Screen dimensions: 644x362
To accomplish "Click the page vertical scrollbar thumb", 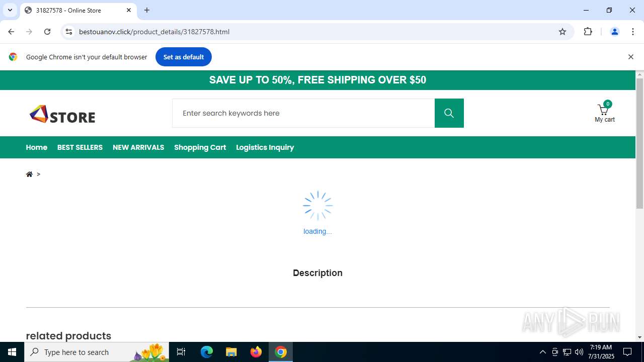I will point(639,143).
